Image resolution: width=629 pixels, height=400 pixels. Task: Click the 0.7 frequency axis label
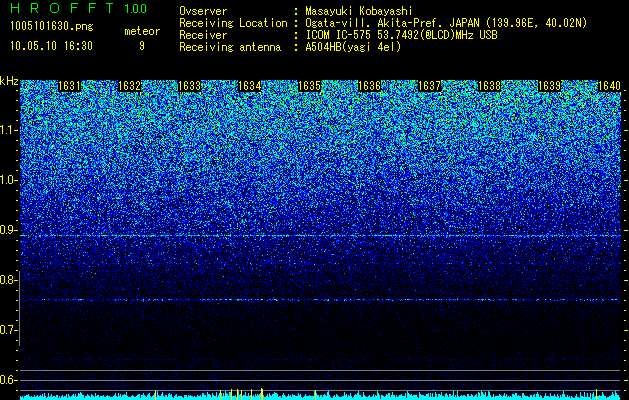tap(9, 330)
